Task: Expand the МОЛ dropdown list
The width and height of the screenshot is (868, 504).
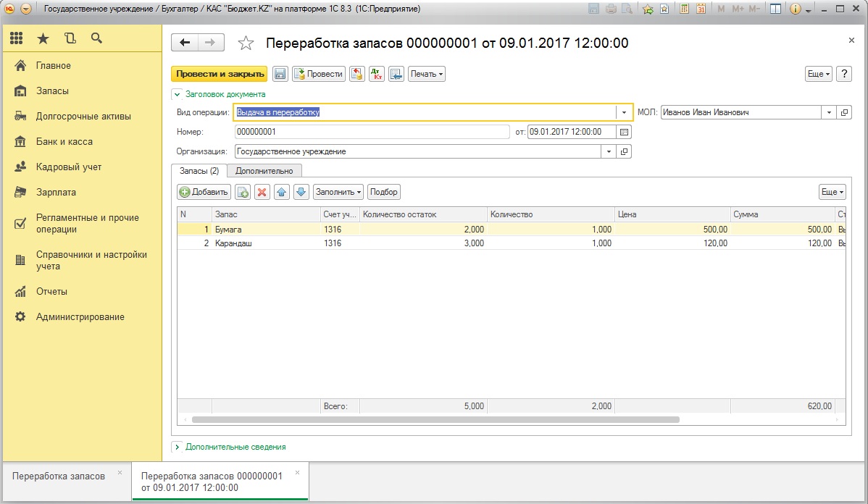Action: coord(829,112)
